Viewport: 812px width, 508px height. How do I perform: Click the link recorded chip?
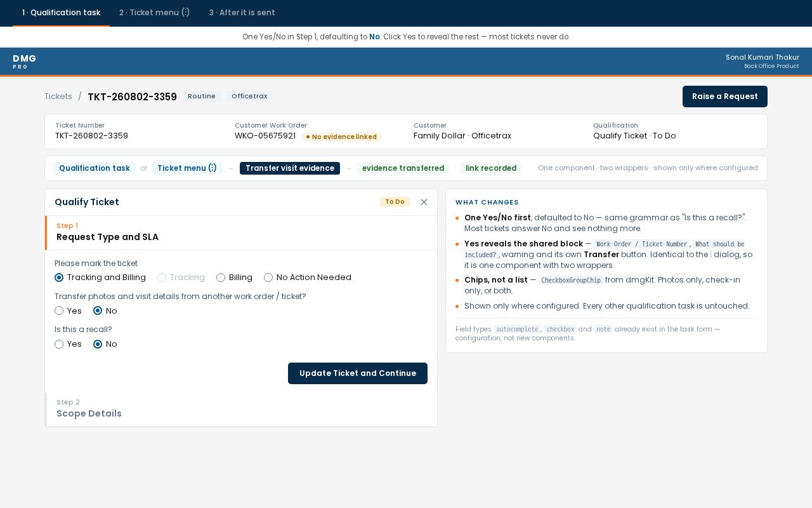coord(491,168)
